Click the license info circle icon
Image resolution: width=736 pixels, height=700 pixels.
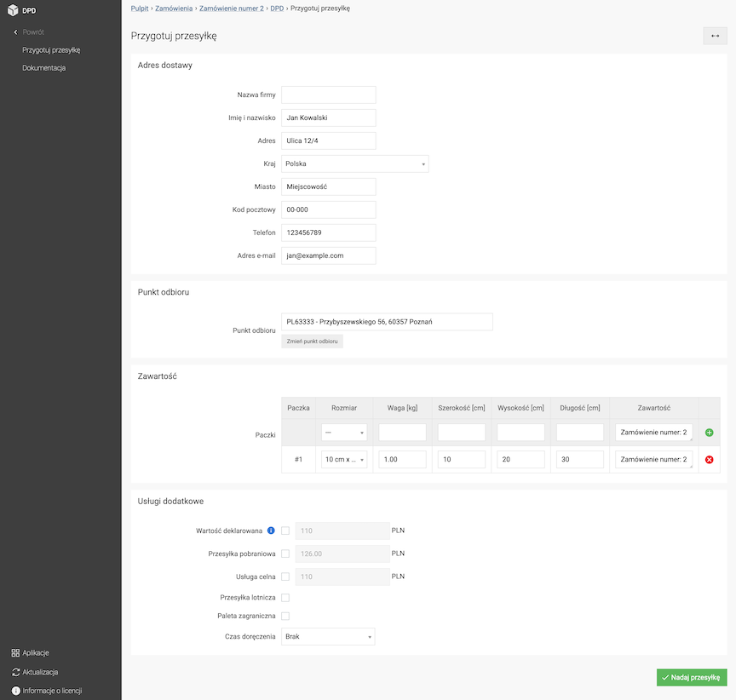coord(16,691)
